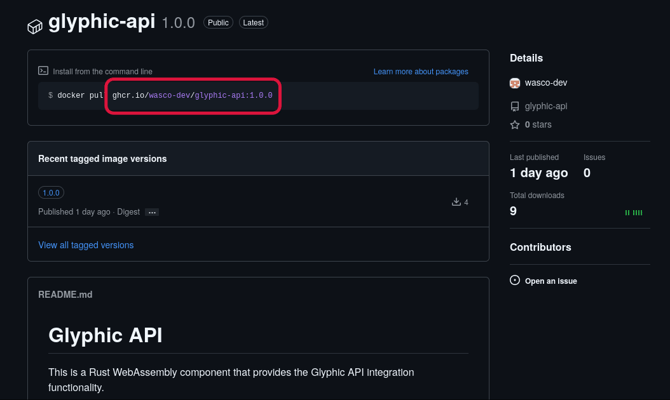
Task: Click the repository icon in Details sidebar
Action: (x=515, y=106)
